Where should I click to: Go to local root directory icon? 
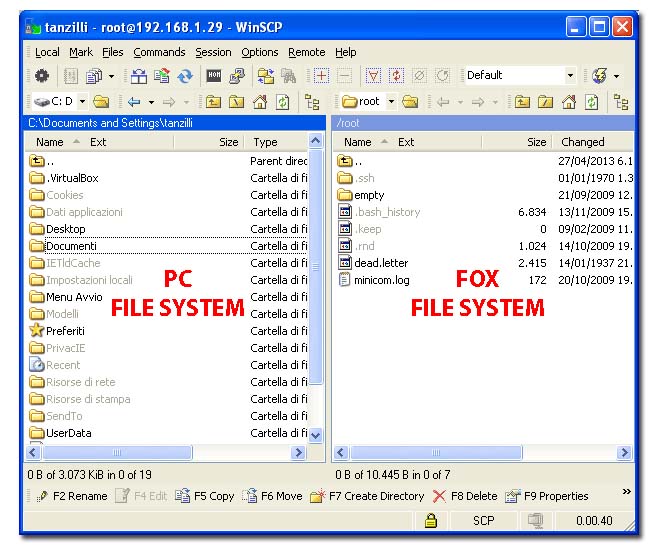pyautogui.click(x=236, y=102)
